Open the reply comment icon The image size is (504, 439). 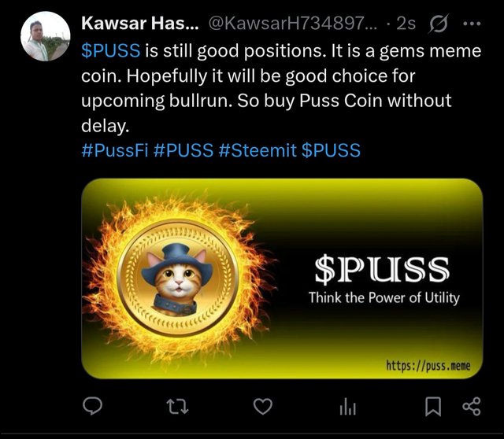(x=93, y=407)
